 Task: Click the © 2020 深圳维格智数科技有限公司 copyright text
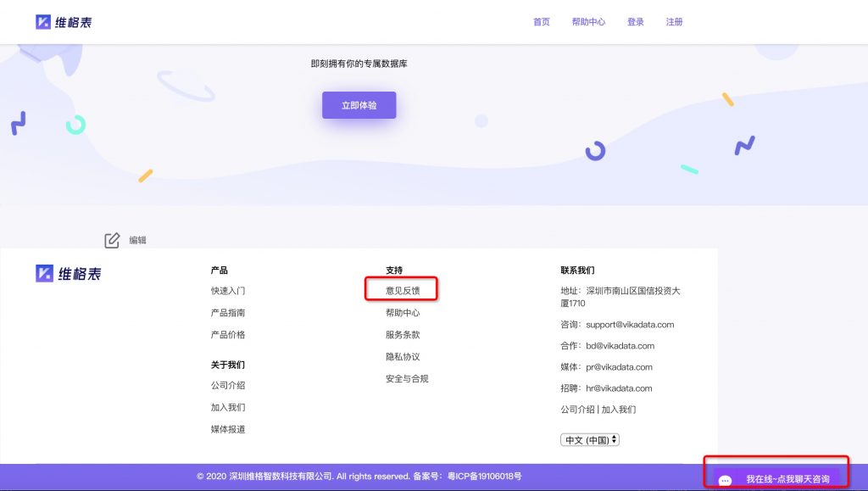pos(264,476)
